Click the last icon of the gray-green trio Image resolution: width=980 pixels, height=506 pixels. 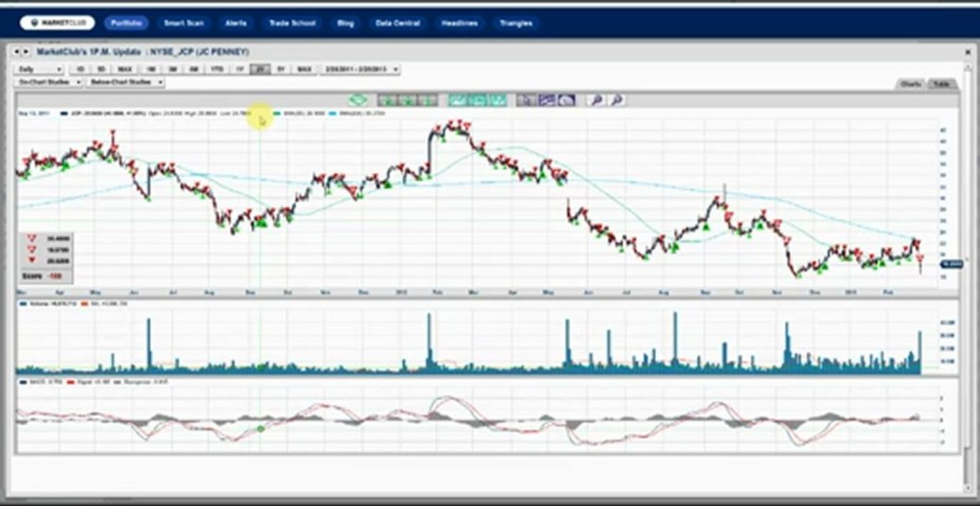[428, 100]
